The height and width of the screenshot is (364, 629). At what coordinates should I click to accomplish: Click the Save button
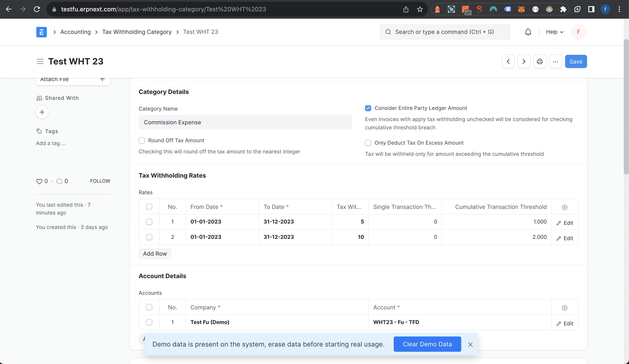click(576, 62)
